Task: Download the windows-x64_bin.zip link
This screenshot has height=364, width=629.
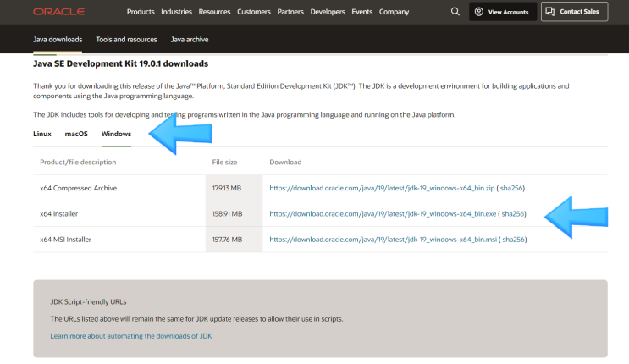Action: pos(382,188)
